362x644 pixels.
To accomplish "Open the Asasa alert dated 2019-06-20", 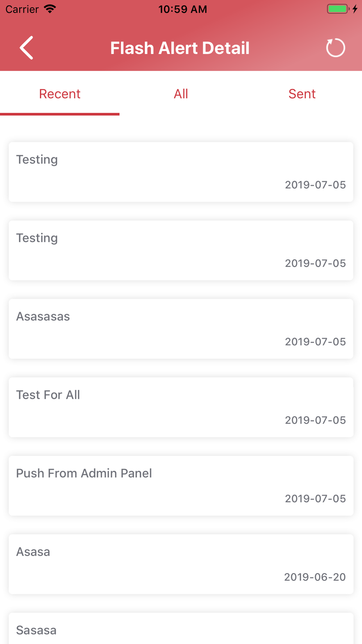I will (x=181, y=564).
